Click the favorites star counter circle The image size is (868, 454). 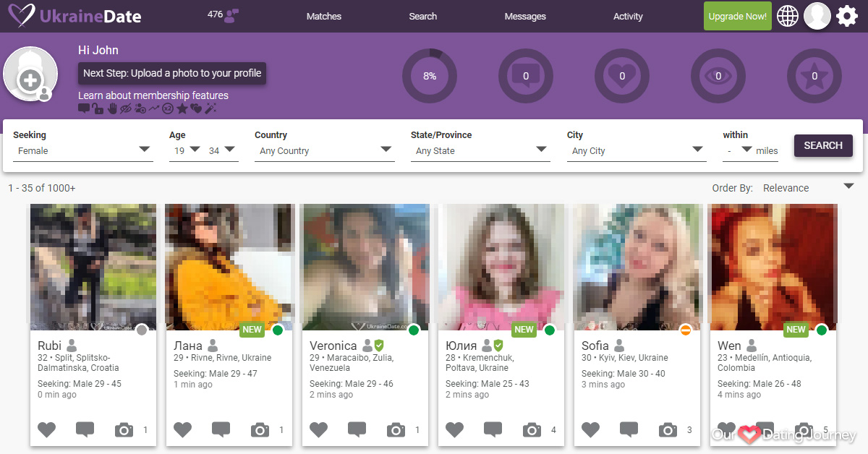coord(814,76)
